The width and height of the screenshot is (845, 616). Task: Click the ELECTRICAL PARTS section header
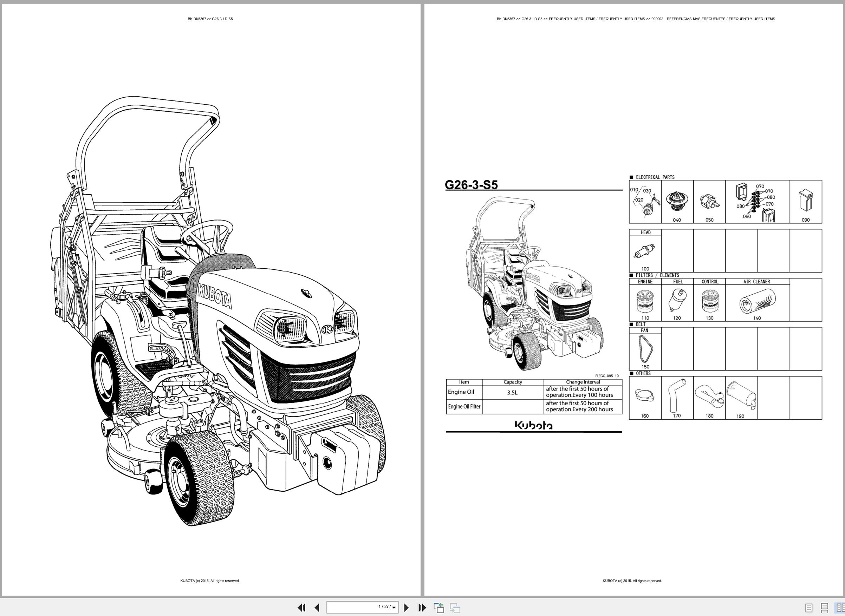coord(655,177)
